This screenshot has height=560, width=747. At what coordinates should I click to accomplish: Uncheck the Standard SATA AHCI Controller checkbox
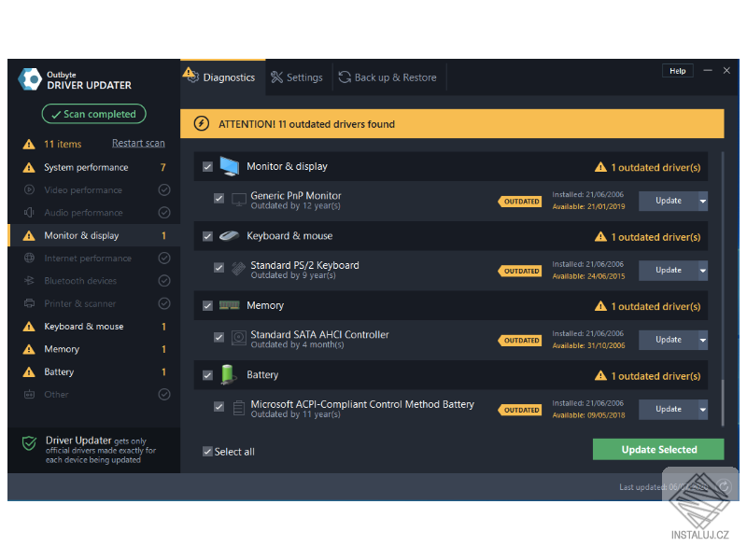(218, 337)
